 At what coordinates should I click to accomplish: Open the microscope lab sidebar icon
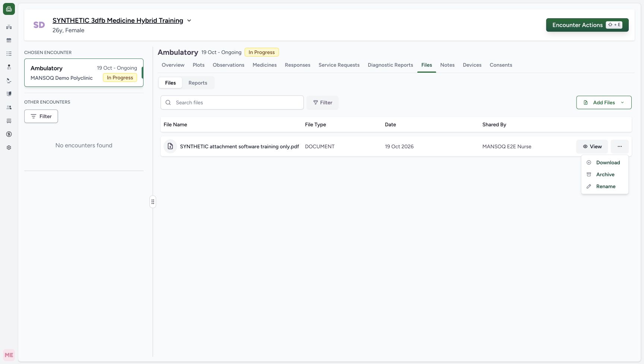pos(9,80)
